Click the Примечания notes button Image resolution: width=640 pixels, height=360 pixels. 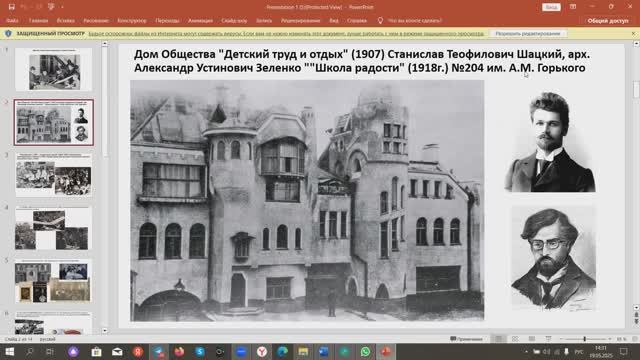466,339
